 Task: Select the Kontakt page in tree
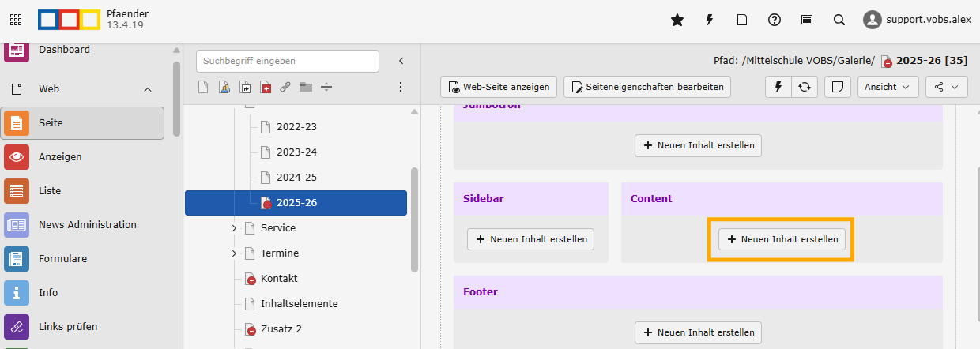coord(279,279)
